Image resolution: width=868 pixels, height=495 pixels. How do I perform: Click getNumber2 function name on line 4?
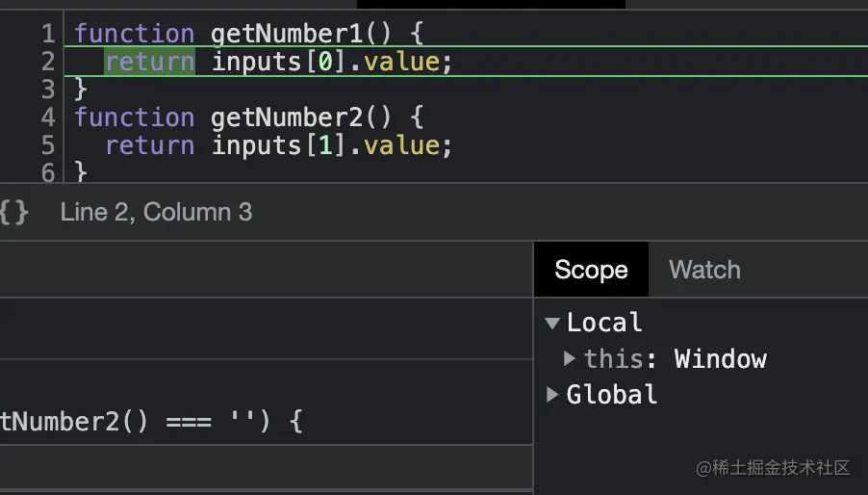click(287, 117)
